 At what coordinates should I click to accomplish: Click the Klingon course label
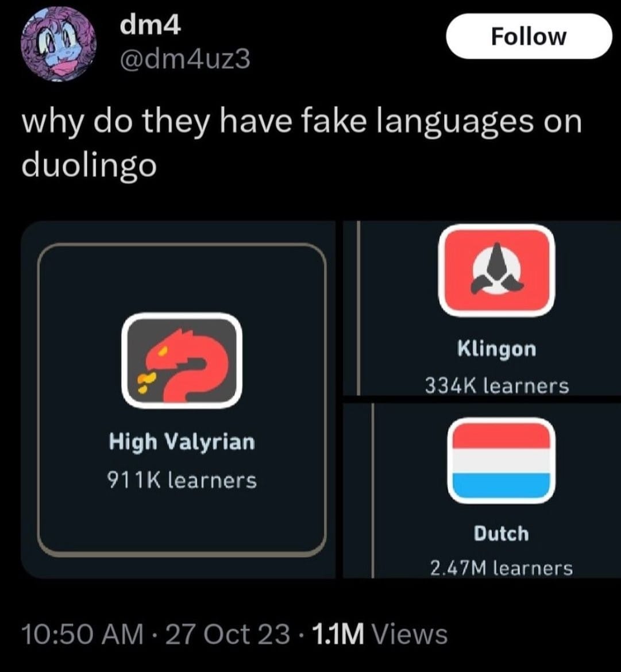click(x=497, y=349)
